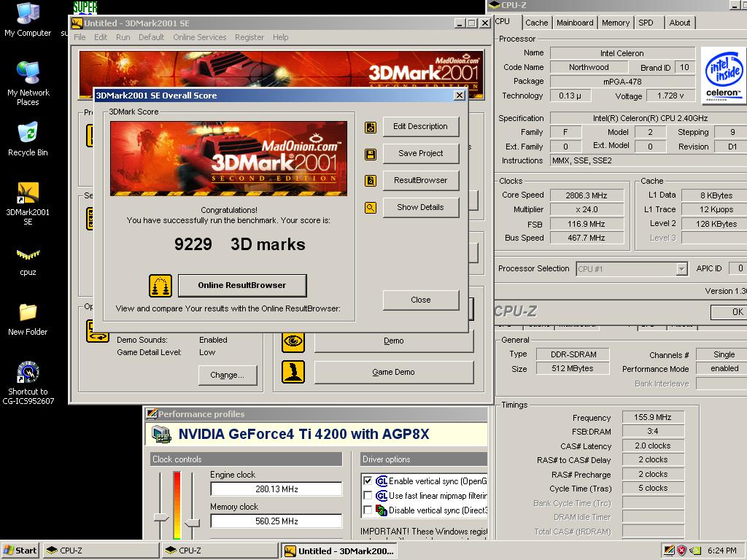Screen dimensions: 747x560
Task: Click the Game Demo button
Action: (x=393, y=372)
